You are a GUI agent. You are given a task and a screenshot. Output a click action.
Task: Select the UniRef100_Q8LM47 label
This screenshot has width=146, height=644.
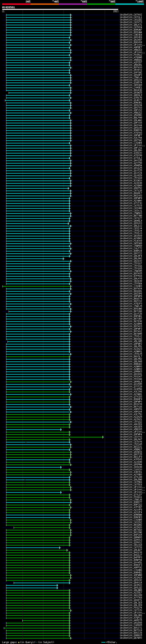pyautogui.click(x=131, y=440)
